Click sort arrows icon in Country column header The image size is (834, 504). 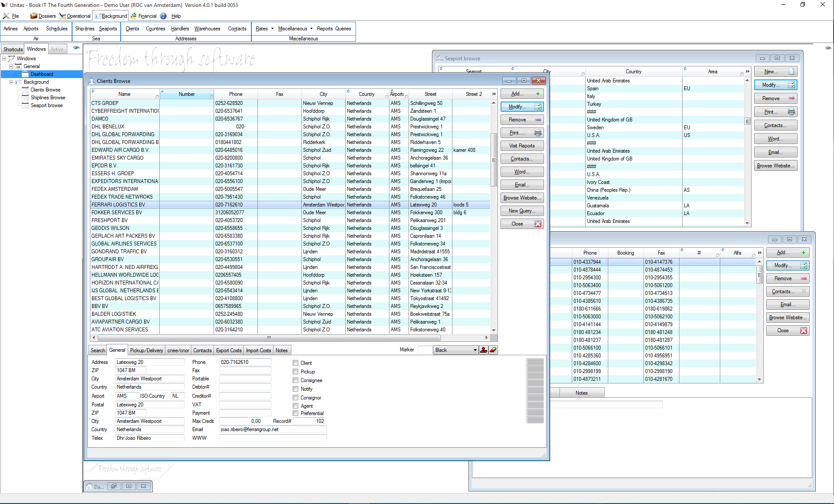pos(348,91)
